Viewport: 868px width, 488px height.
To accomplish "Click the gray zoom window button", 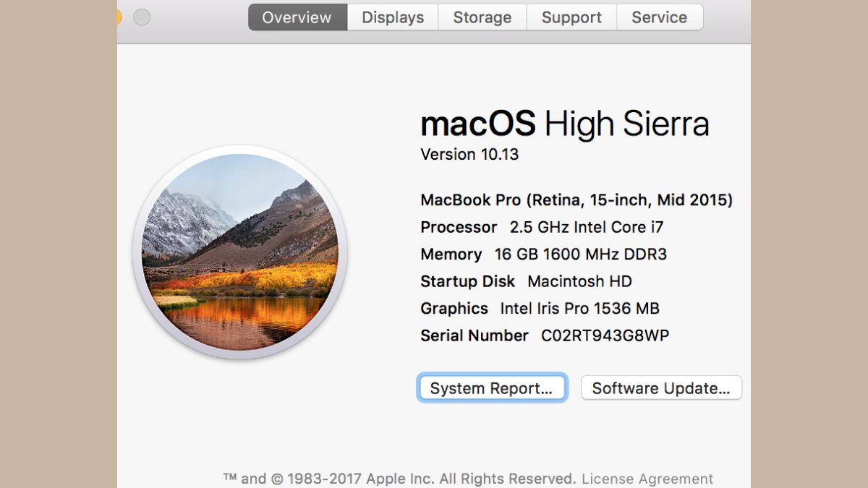I will click(x=142, y=17).
